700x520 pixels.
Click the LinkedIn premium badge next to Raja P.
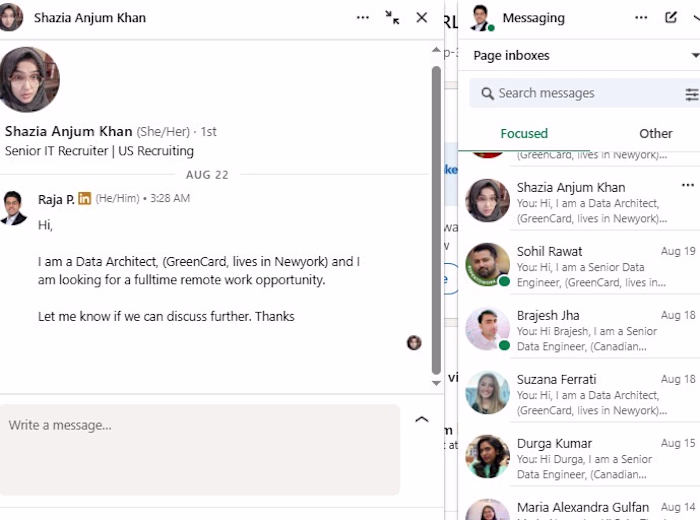pos(84,198)
